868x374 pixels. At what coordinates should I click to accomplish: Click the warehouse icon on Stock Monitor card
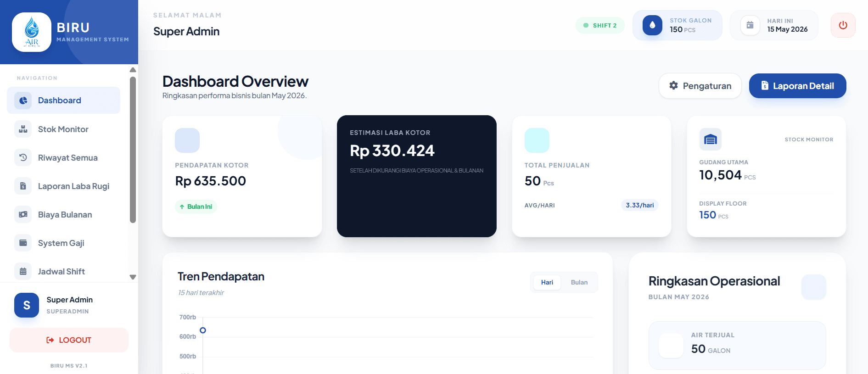[x=710, y=140]
